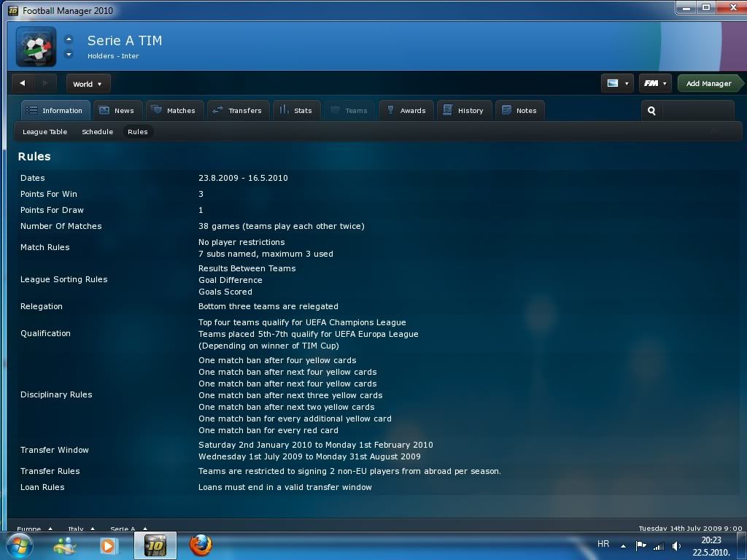Click the search magnifier icon
The width and height of the screenshot is (747, 560).
(651, 111)
